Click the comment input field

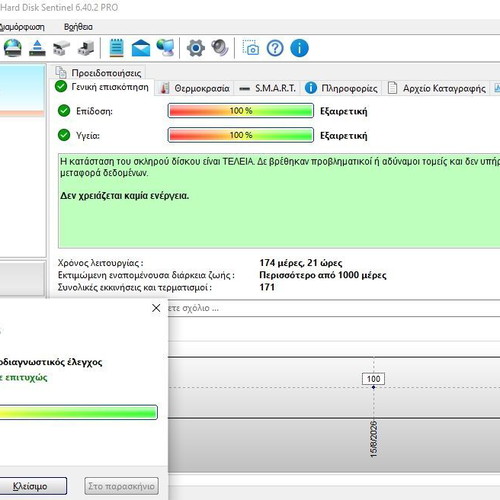[x=333, y=308]
